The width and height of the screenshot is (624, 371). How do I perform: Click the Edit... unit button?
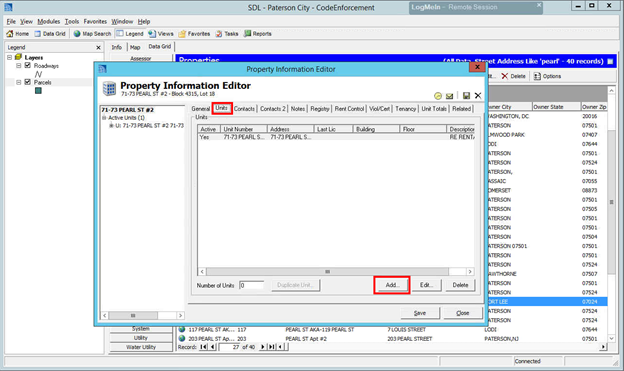pos(426,285)
